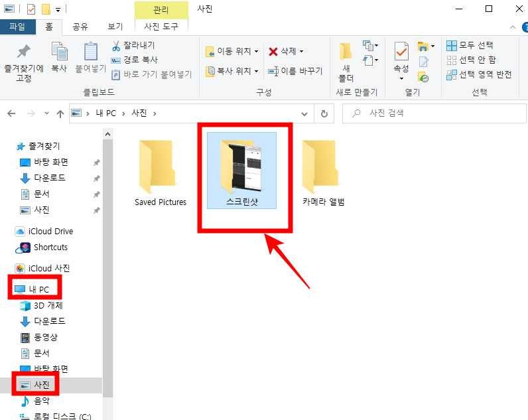The width and height of the screenshot is (528, 420).
Task: Switch to the 홈 ribbon tab
Action: point(49,27)
